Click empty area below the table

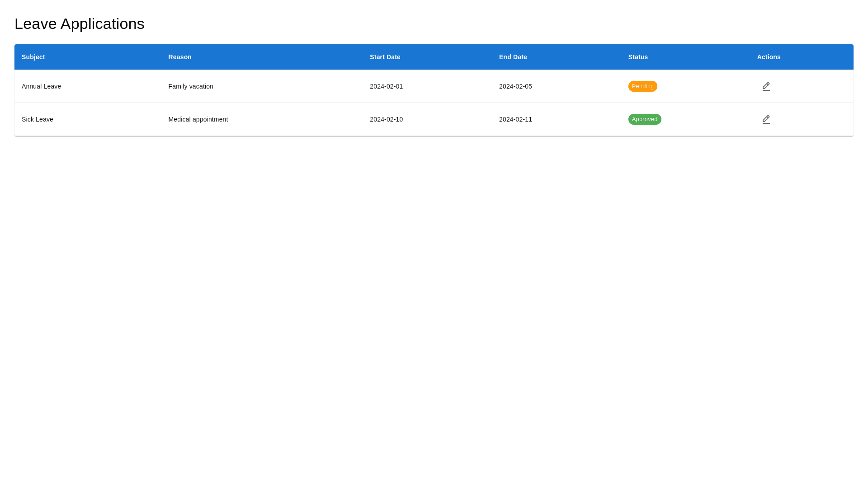(434, 294)
